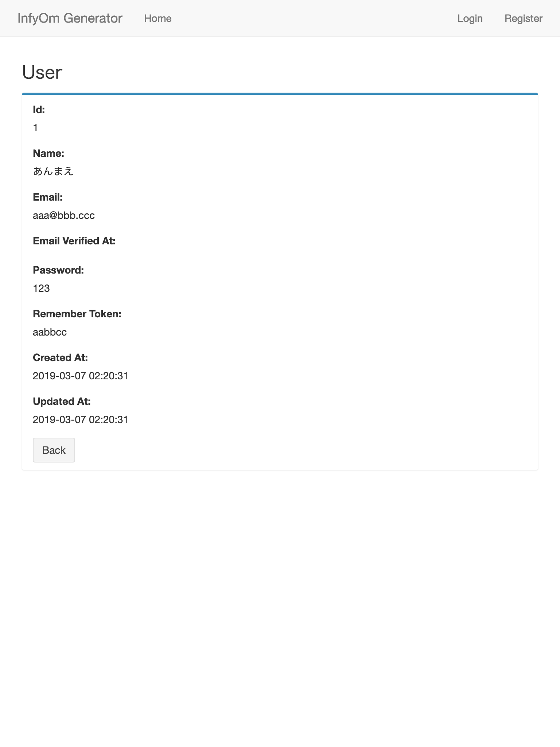Click the Password value 123
Image resolution: width=560 pixels, height=747 pixels.
[41, 289]
